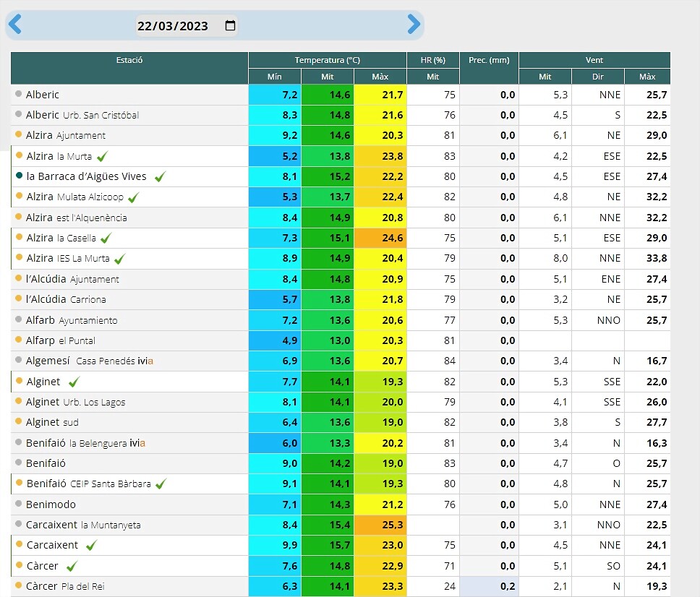Click checkmark next to la Barraca d'Aigües Vives
Viewport: 700px width, 597px height.
(161, 176)
